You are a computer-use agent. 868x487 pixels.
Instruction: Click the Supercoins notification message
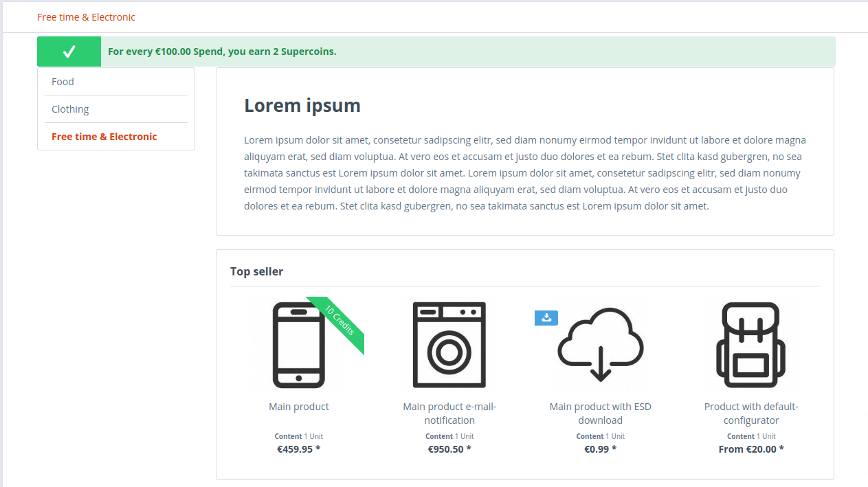222,52
